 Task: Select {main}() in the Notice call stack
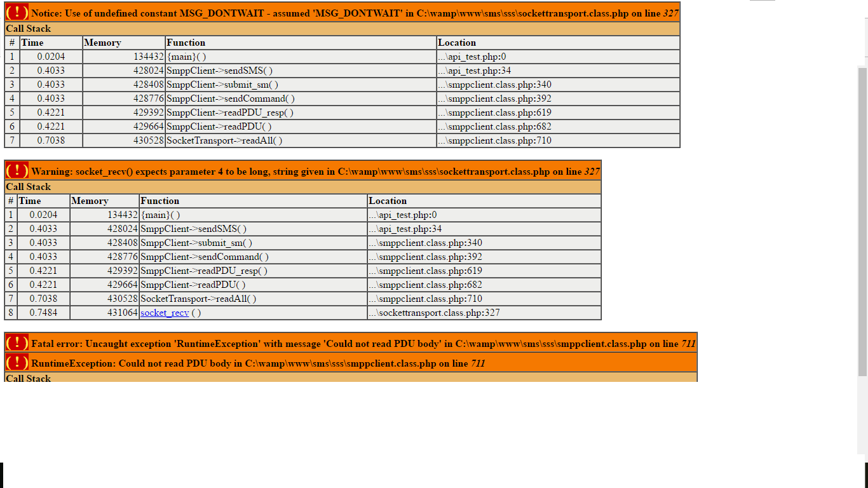click(x=186, y=57)
